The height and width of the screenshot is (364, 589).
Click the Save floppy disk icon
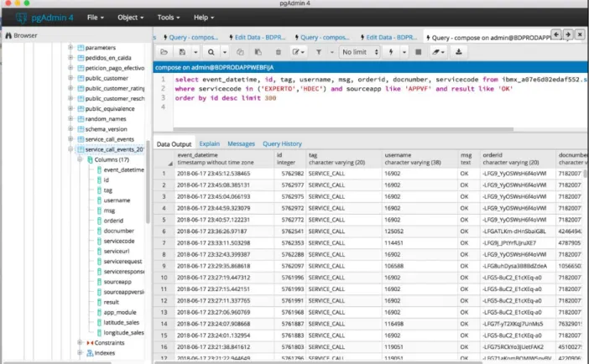[182, 52]
